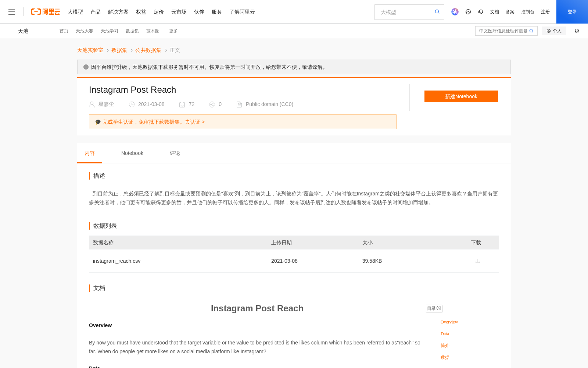Click the Aliyun logo
Image resolution: width=588 pixels, height=368 pixels.
tap(45, 12)
